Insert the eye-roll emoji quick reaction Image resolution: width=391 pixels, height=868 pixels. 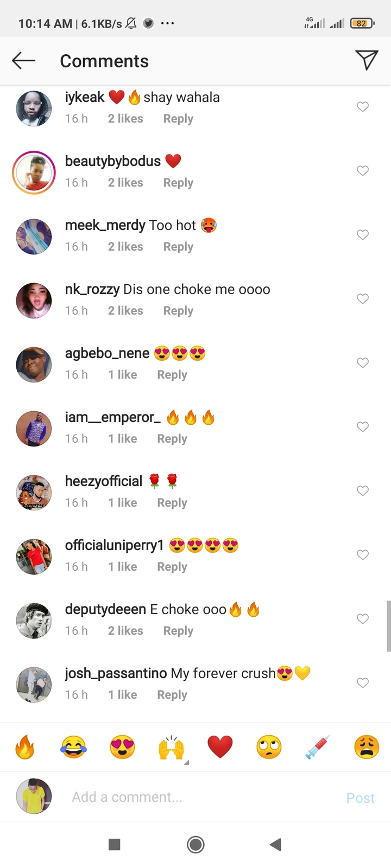269,747
